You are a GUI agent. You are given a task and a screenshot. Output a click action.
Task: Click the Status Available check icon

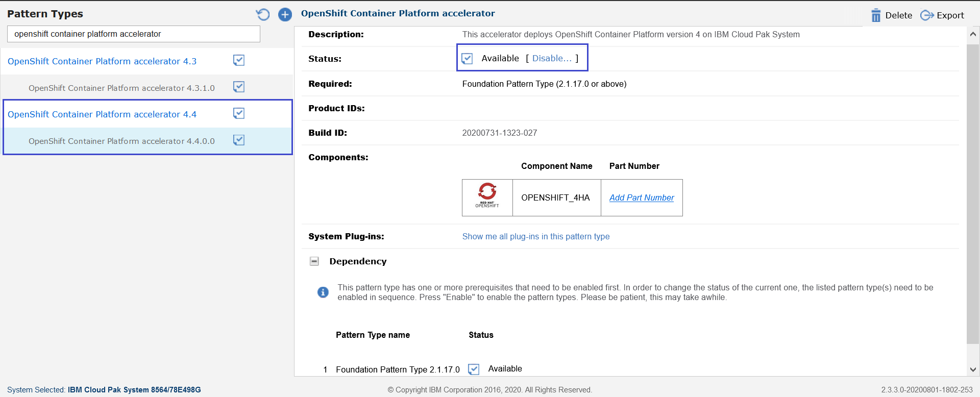click(467, 58)
